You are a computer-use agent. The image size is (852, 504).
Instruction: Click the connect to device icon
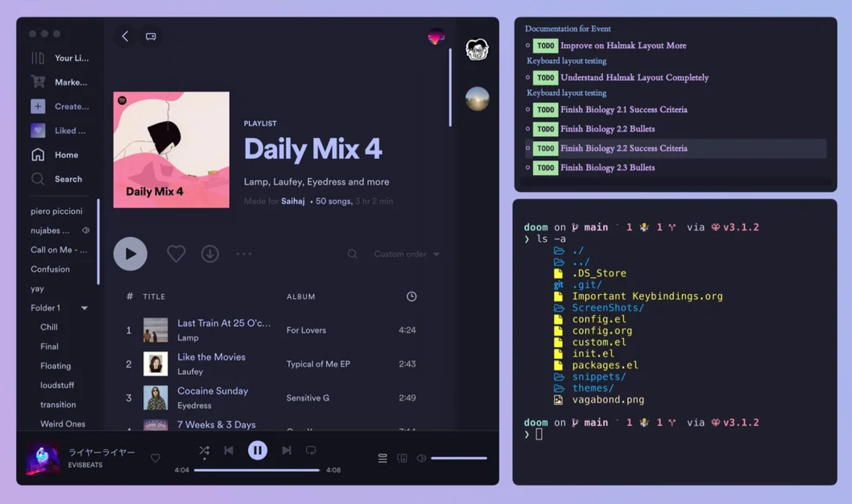point(402,458)
